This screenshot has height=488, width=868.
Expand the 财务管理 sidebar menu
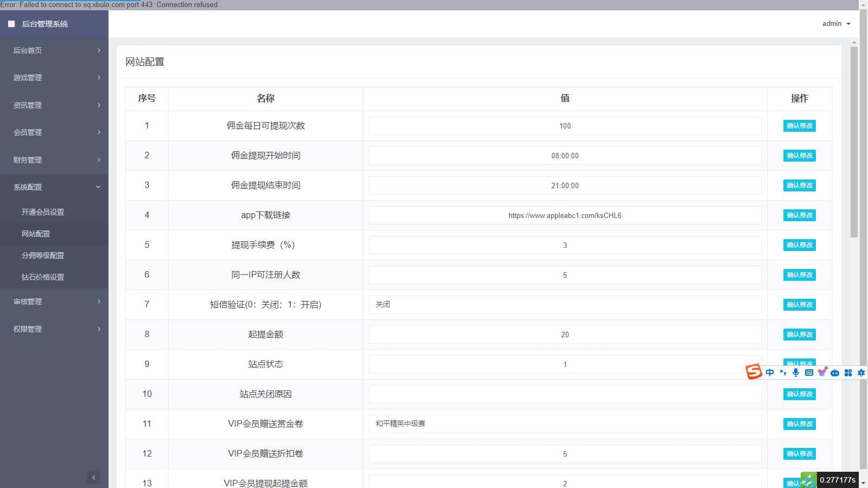click(x=54, y=160)
